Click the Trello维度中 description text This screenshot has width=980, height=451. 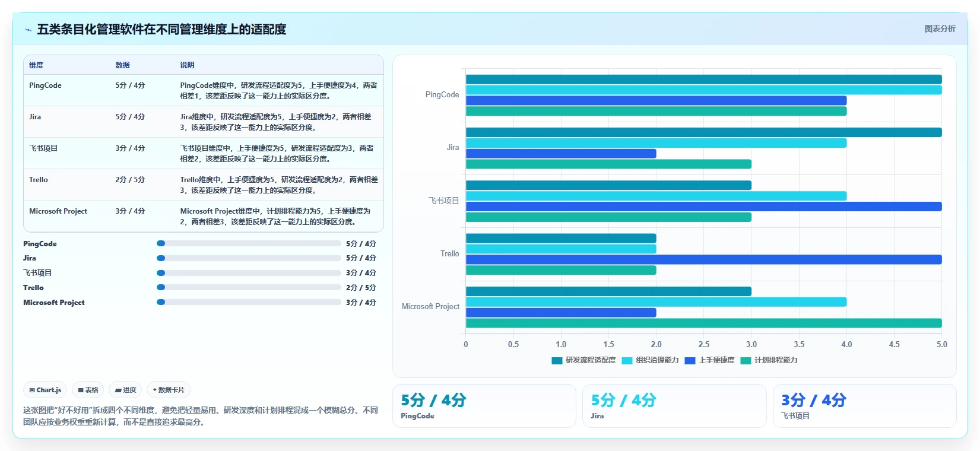coord(279,185)
